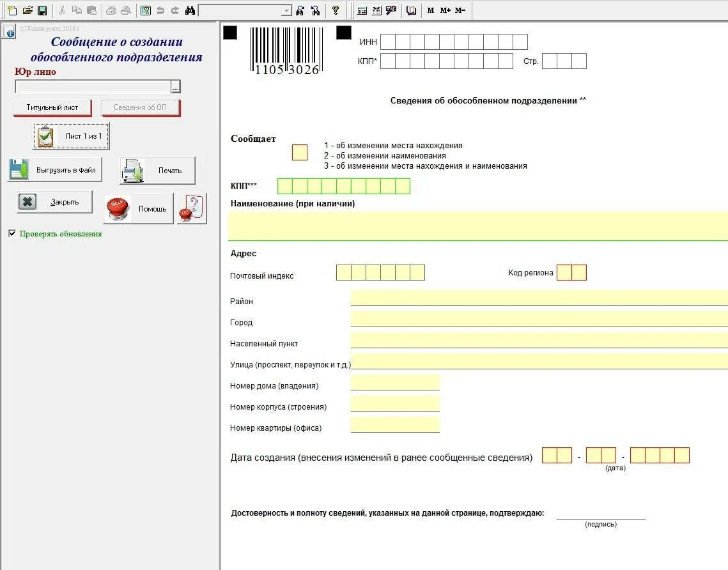The width and height of the screenshot is (728, 570).
Task: Click the open book toolbar icon
Action: tap(411, 10)
